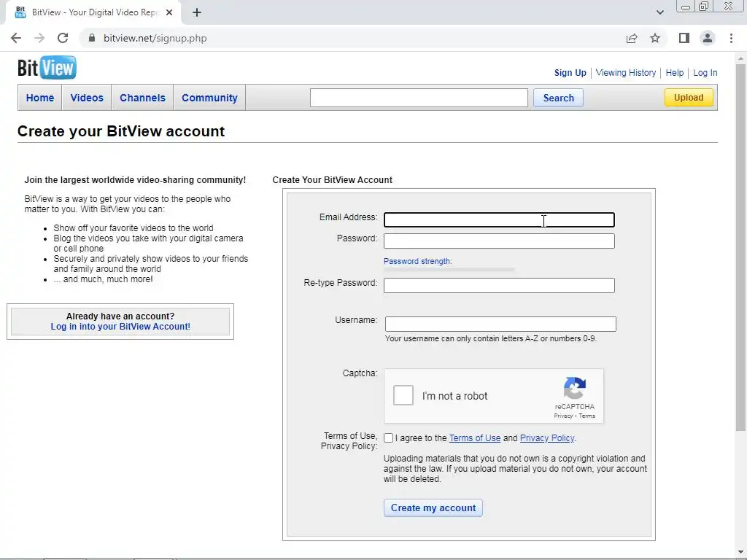Open the Channels nav tab
747x560 pixels.
click(142, 98)
